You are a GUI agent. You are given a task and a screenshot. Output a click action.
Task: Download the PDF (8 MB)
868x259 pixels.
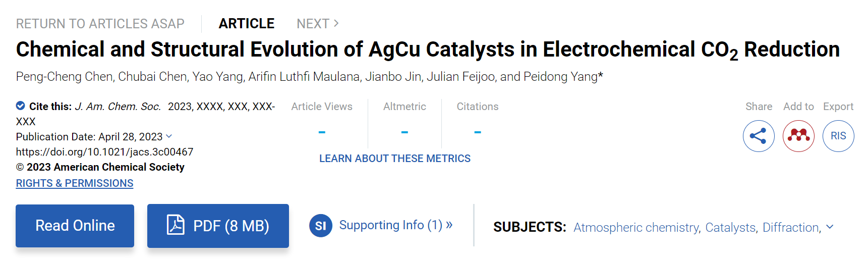(218, 226)
